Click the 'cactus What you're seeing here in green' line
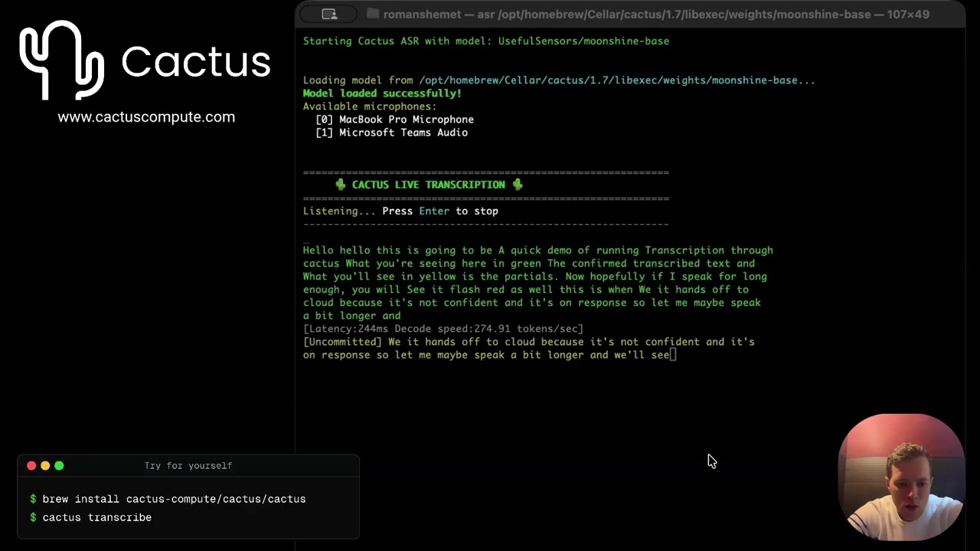Viewport: 980px width, 551px height. tap(529, 263)
